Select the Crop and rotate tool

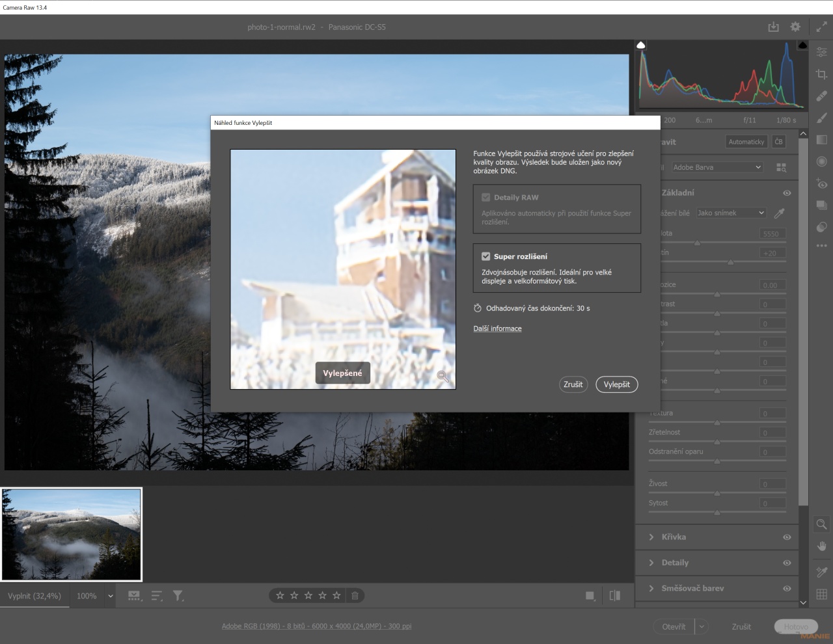(x=821, y=74)
